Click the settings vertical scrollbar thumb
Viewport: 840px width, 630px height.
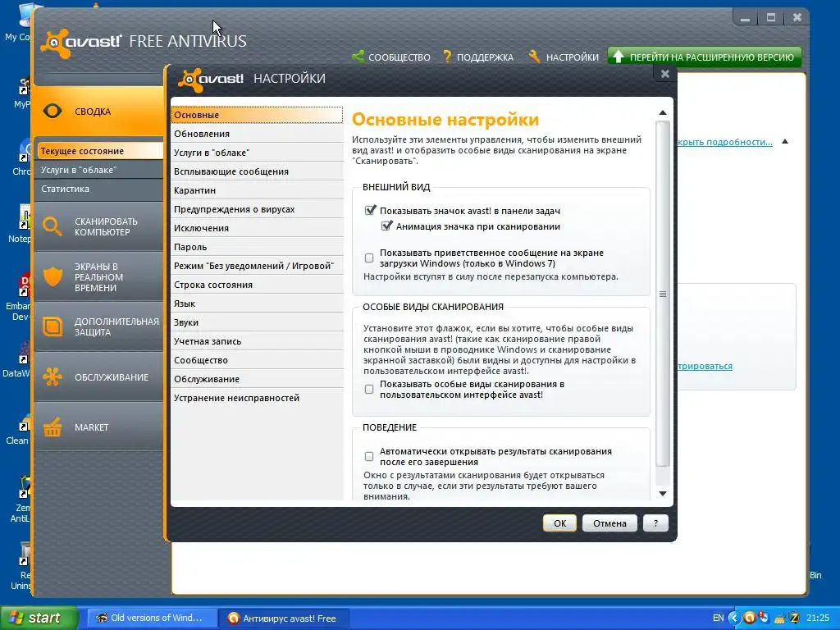point(663,294)
